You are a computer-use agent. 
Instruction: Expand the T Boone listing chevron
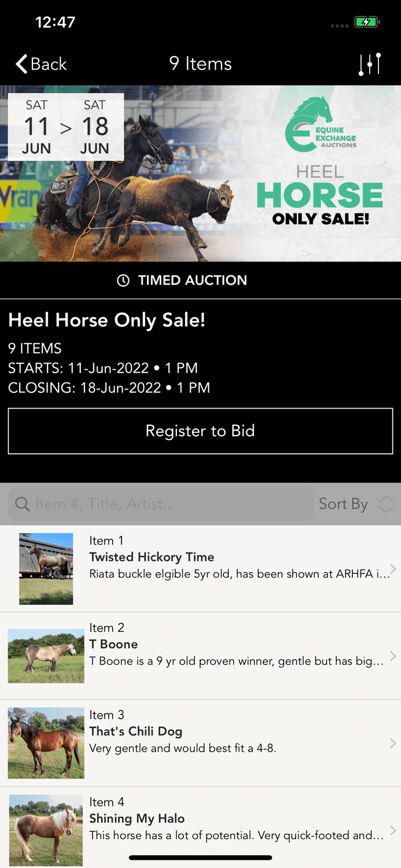coord(392,656)
